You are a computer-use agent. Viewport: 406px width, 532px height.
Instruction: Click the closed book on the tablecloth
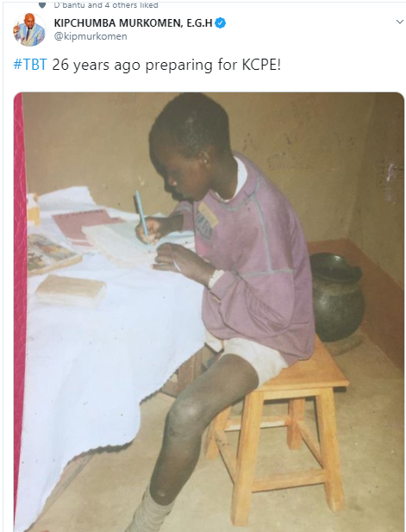71,290
